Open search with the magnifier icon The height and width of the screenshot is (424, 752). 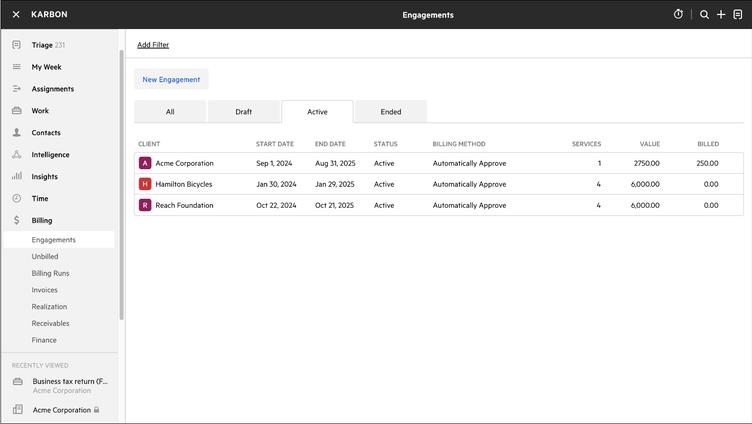(x=704, y=14)
